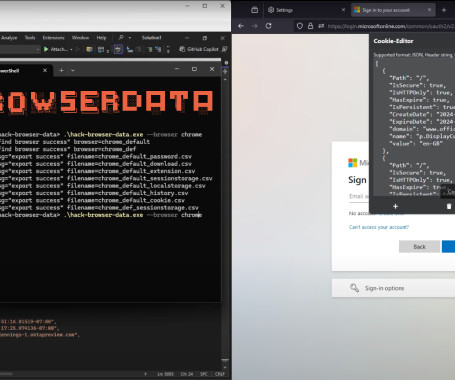Click the Cookie-Editor add cookie plus icon
Image resolution: width=455 pixels, height=380 pixels.
click(x=395, y=207)
